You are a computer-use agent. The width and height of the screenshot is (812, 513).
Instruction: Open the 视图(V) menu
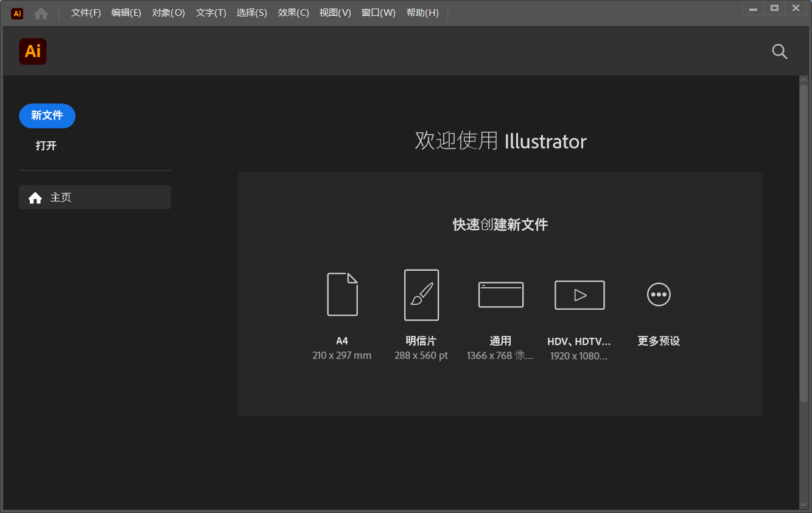335,13
